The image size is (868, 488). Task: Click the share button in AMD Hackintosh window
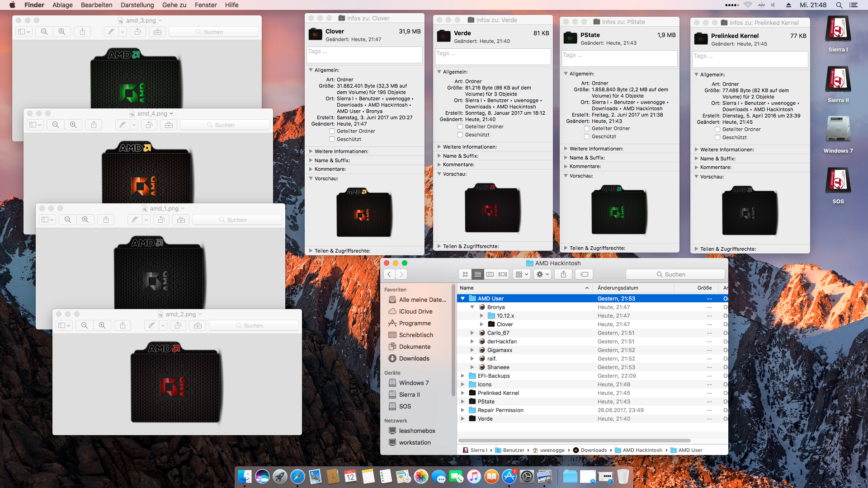[563, 274]
